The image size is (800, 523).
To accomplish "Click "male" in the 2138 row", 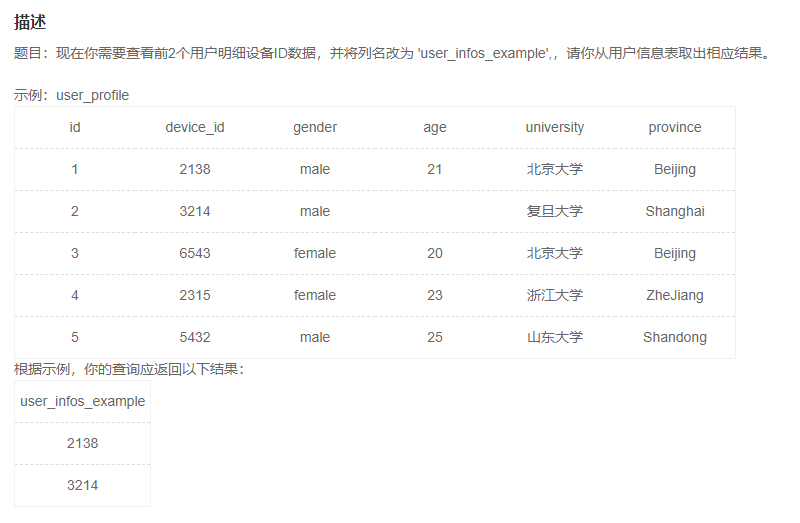I will pyautogui.click(x=315, y=169).
